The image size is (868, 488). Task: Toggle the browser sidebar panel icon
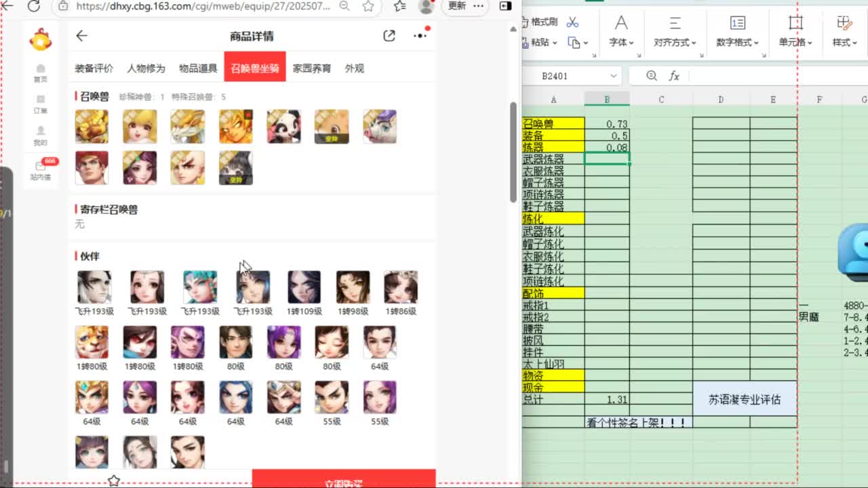pyautogui.click(x=505, y=5)
